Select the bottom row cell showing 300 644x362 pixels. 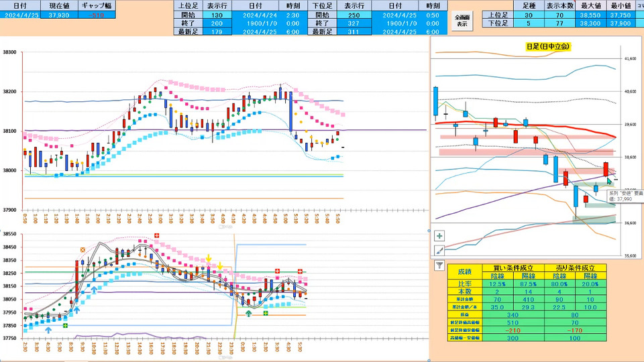pos(513,338)
